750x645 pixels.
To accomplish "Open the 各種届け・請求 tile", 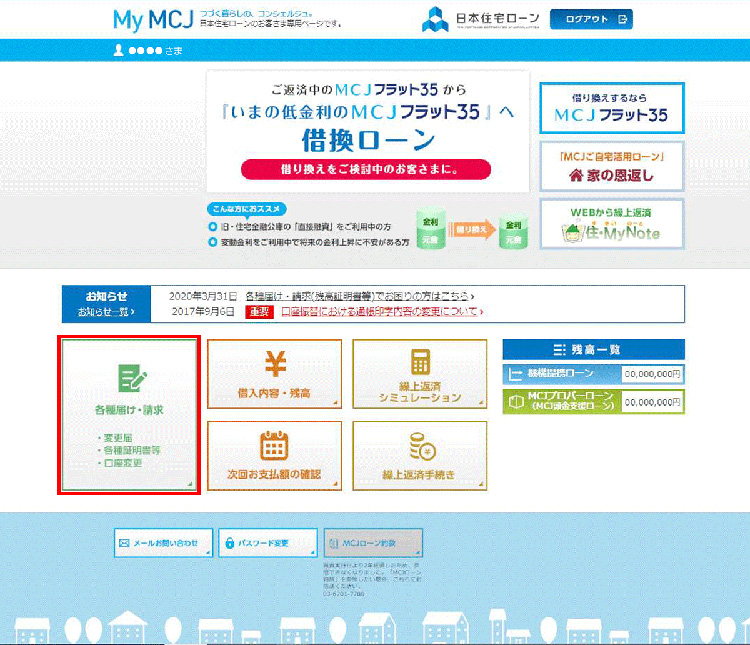I will (x=129, y=415).
